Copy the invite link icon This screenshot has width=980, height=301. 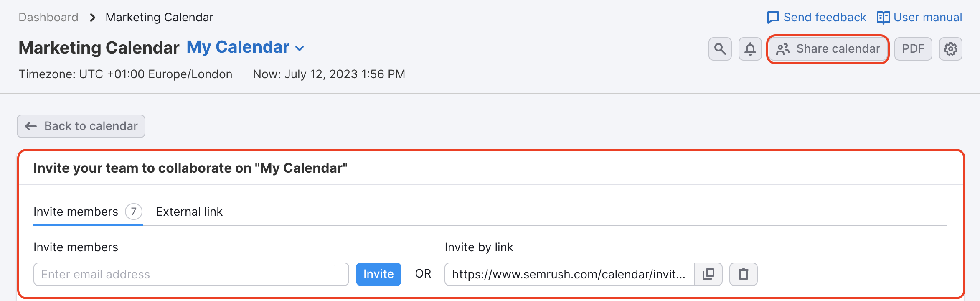point(708,274)
